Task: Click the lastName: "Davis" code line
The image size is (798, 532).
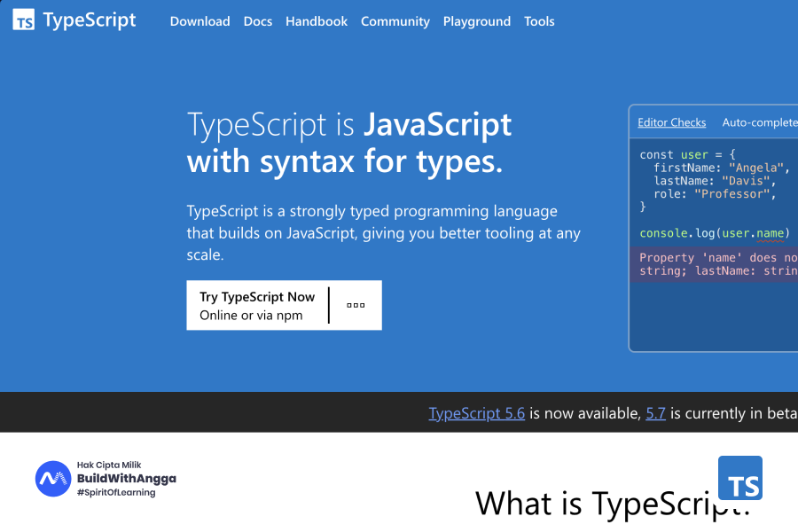Action: point(715,181)
